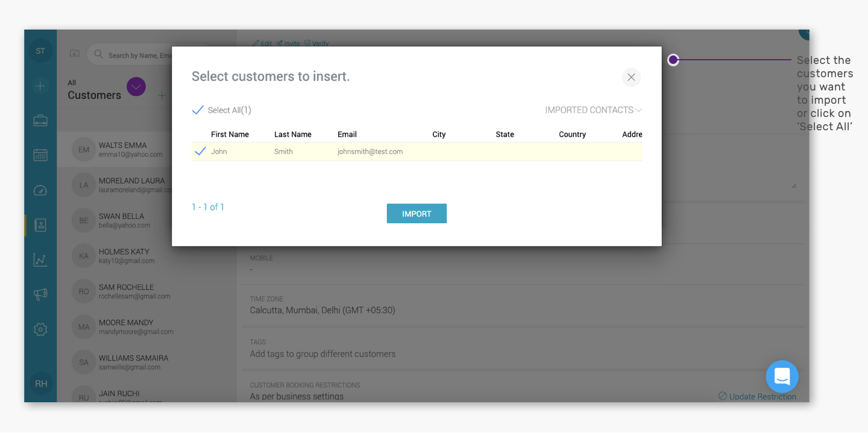Open the dashboard gauge icon in the sidebar
The image size is (868, 433).
pos(40,191)
